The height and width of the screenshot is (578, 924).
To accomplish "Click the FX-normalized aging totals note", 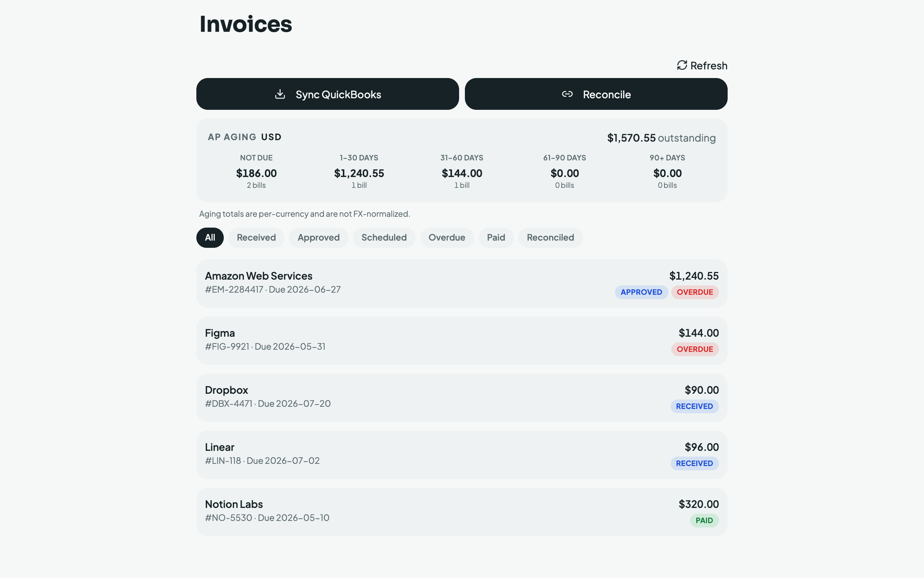I will pyautogui.click(x=304, y=214).
